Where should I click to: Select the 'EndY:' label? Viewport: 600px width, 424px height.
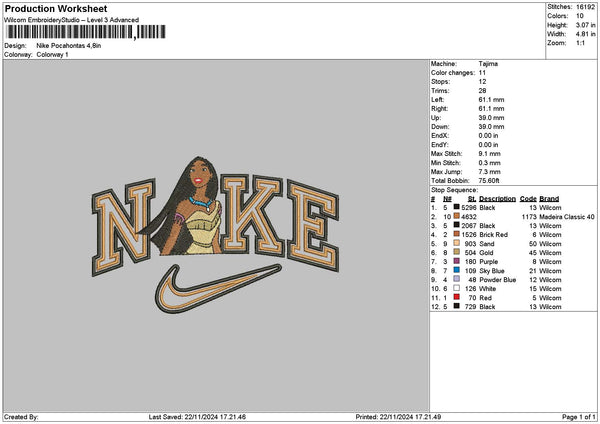coord(439,145)
